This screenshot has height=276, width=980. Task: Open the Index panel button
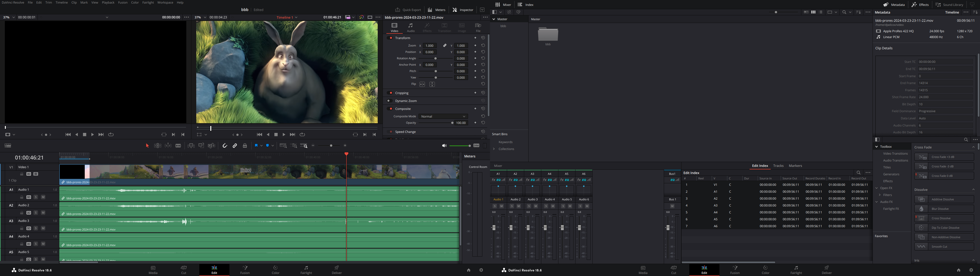(x=526, y=5)
